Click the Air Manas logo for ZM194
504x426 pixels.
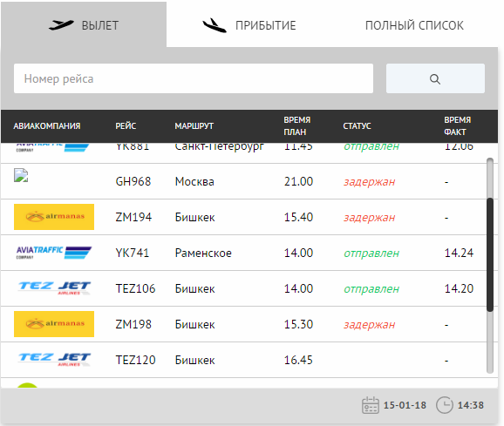pyautogui.click(x=54, y=217)
